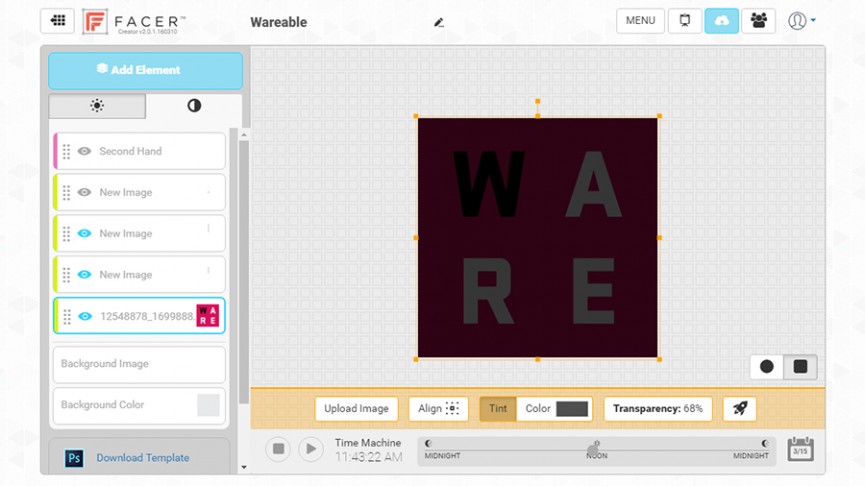
Task: Open the watch preview device icon
Action: pyautogui.click(x=685, y=21)
